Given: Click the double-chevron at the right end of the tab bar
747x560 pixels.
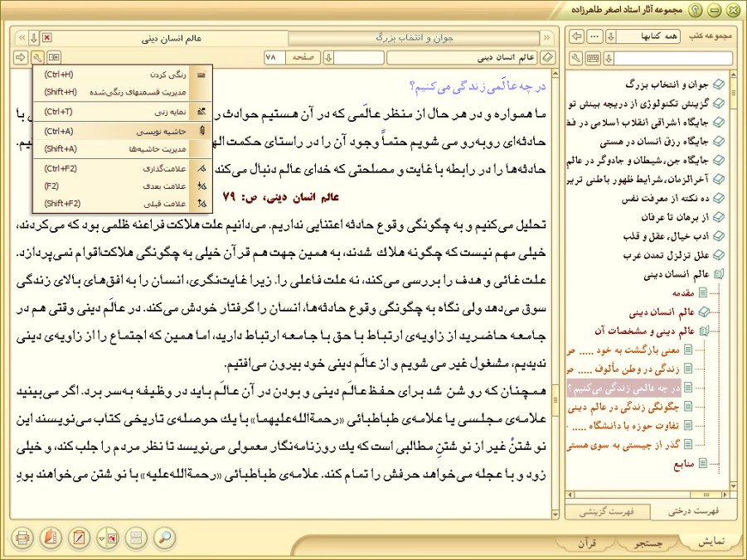Looking at the screenshot, I should pyautogui.click(x=546, y=37).
